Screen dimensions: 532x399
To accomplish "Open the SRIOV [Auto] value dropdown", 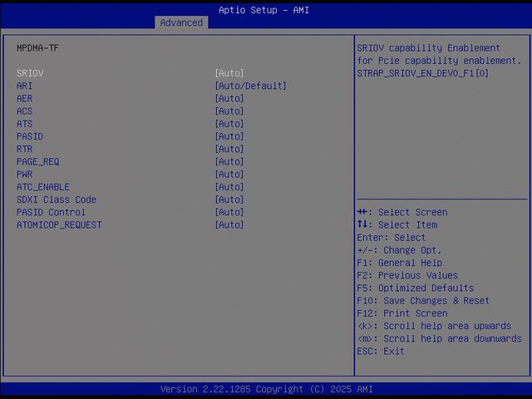I will pyautogui.click(x=229, y=73).
